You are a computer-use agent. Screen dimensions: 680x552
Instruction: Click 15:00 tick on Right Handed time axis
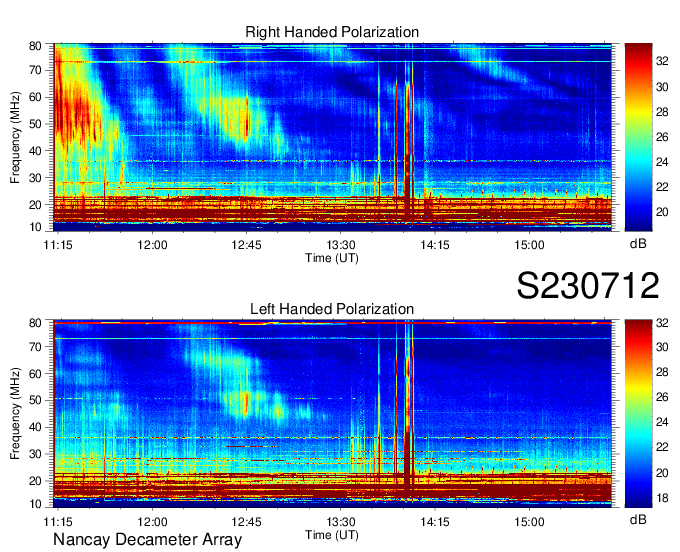(x=529, y=245)
